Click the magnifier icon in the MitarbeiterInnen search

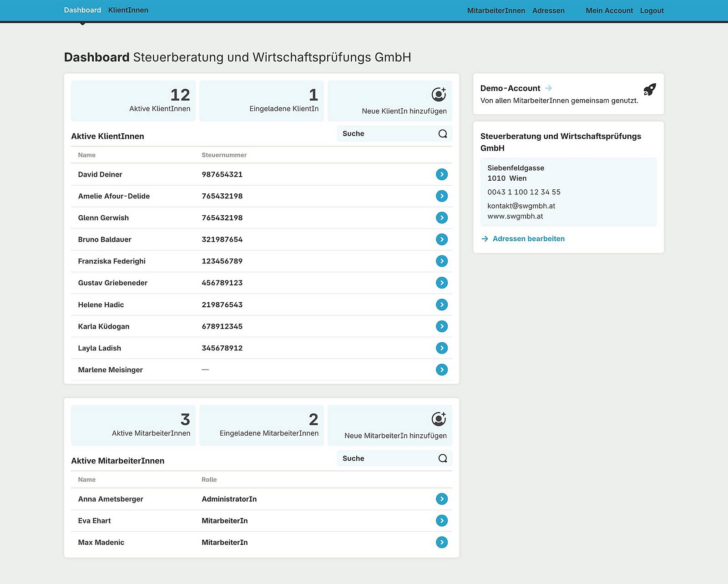click(x=442, y=458)
